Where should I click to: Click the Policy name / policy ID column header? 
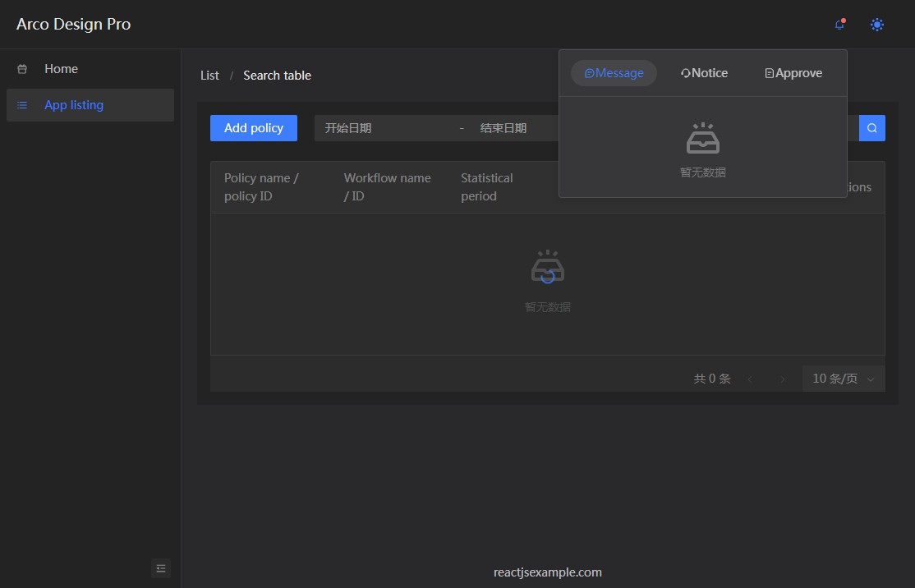click(x=261, y=187)
